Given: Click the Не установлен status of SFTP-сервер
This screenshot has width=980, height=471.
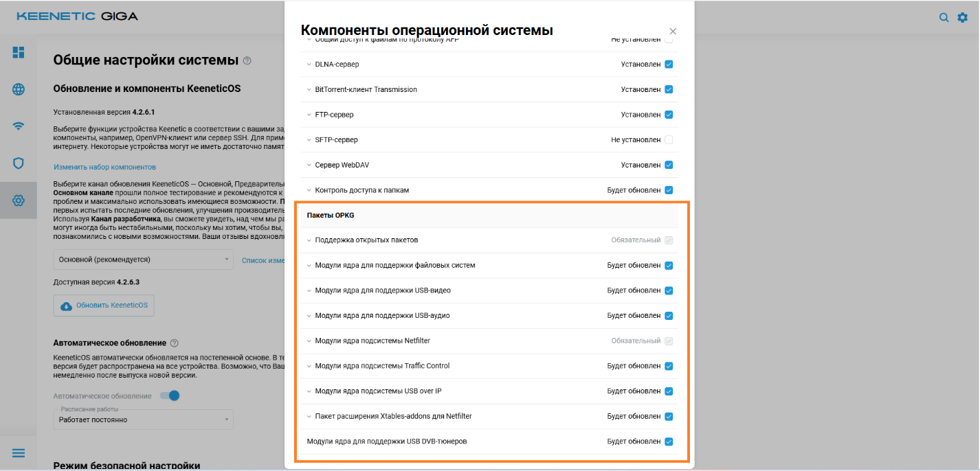Looking at the screenshot, I should tap(636, 140).
